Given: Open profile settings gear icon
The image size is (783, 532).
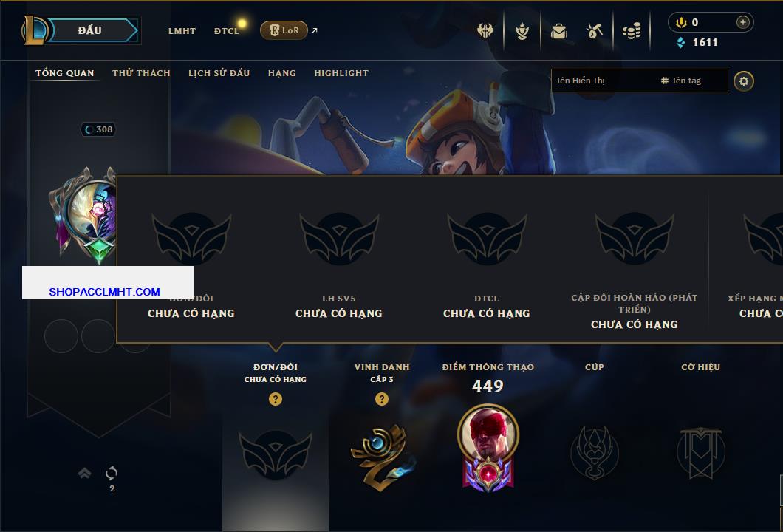Looking at the screenshot, I should [744, 81].
